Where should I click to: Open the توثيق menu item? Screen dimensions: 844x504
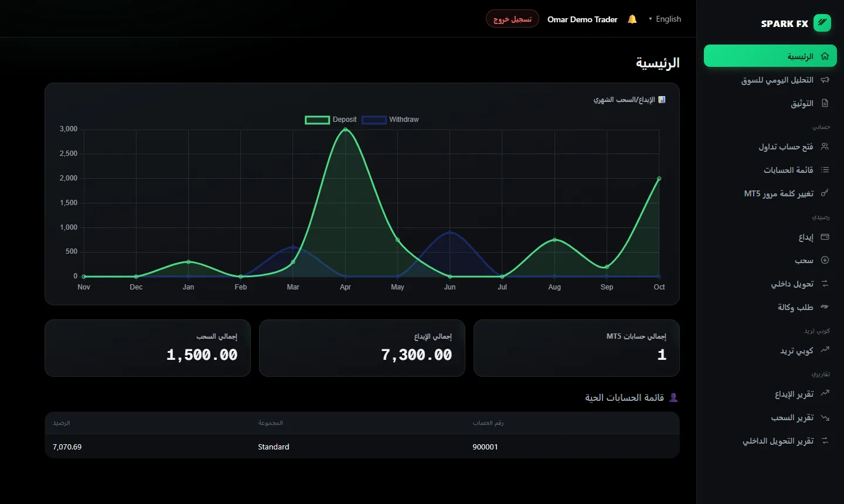click(770, 103)
